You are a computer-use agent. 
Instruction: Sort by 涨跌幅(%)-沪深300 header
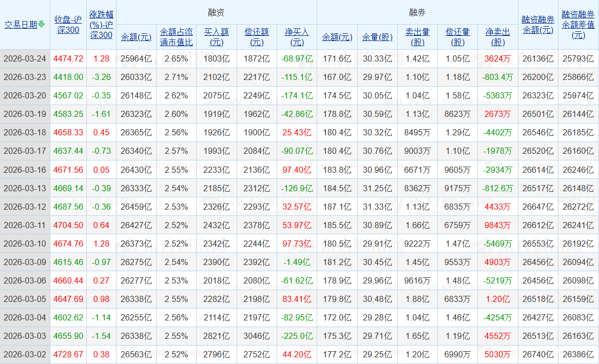101,25
